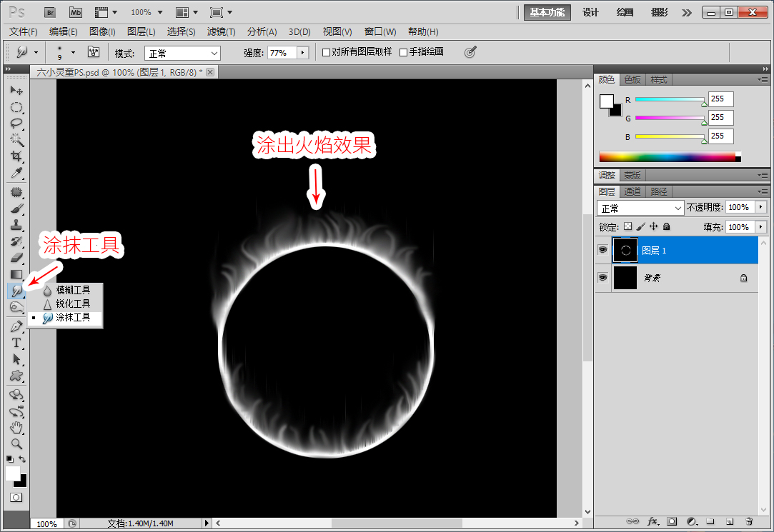Select the 设计 workspace

click(x=590, y=12)
